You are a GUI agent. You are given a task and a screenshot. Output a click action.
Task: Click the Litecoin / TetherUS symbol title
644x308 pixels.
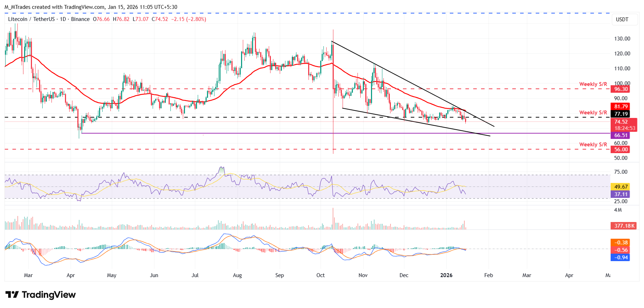point(31,19)
